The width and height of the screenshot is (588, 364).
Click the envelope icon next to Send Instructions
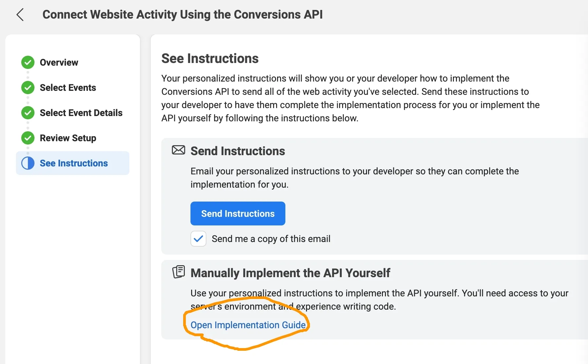[x=179, y=150]
